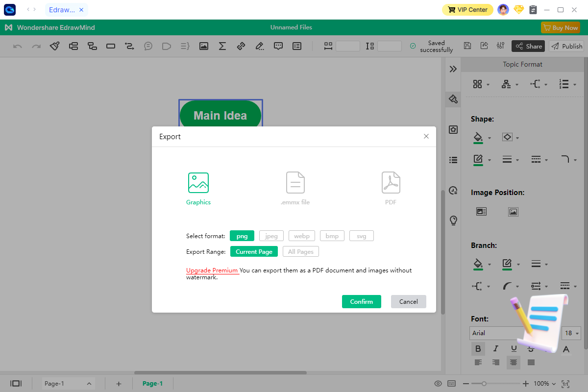Open the Outline panel in the sidebar
588x392 pixels.
click(x=453, y=159)
